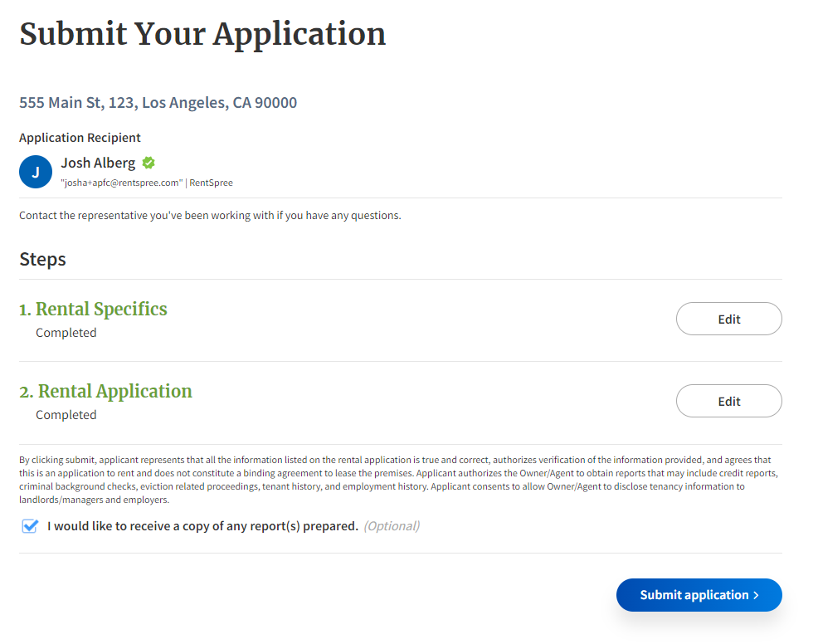
Task: Open the Rental Application step heading
Action: pos(105,391)
